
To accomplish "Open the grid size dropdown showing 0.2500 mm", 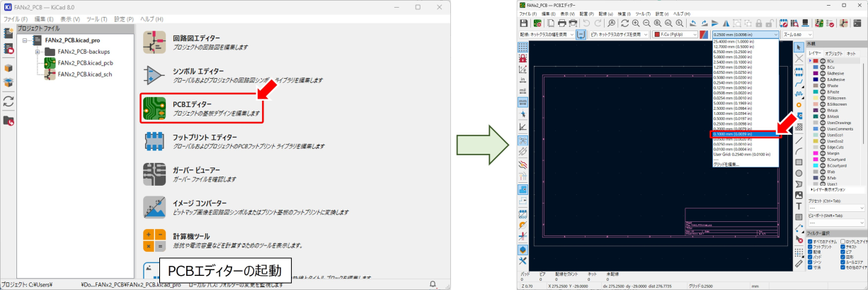I will [746, 34].
